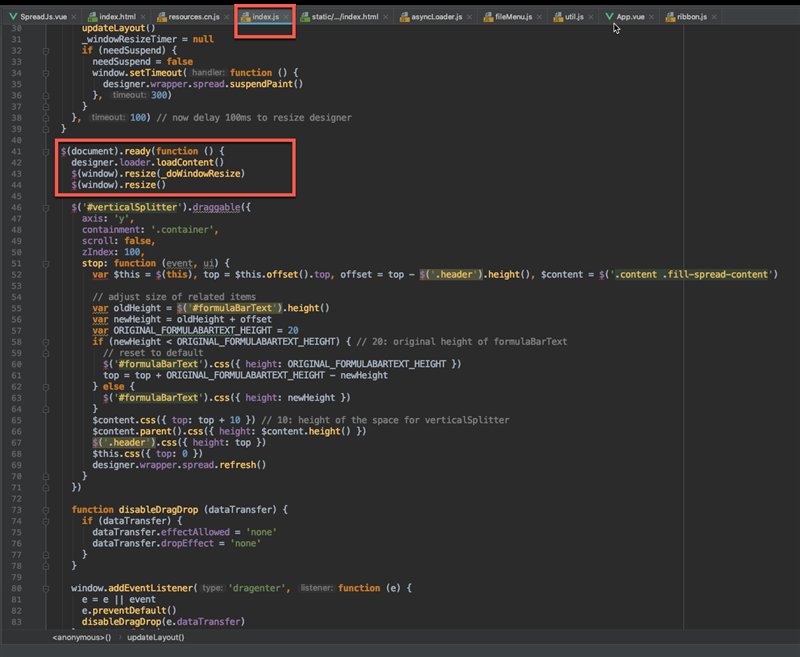
Task: Collapse the disableDragDrop function at line 73
Action: click(x=47, y=509)
